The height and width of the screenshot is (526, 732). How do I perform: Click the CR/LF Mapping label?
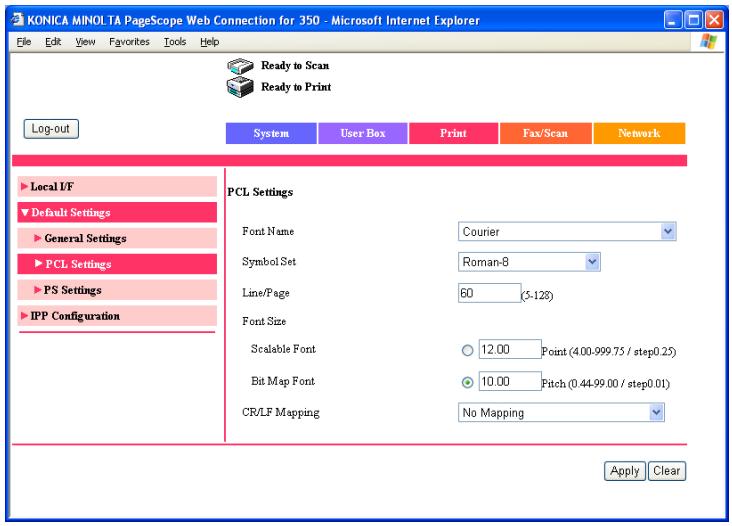pos(281,413)
